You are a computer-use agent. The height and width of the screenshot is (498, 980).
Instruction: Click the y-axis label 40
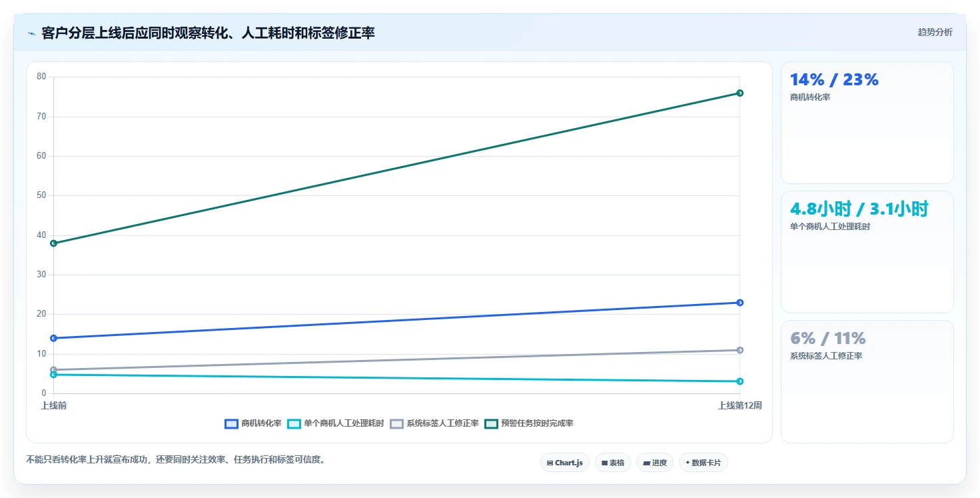tap(41, 235)
